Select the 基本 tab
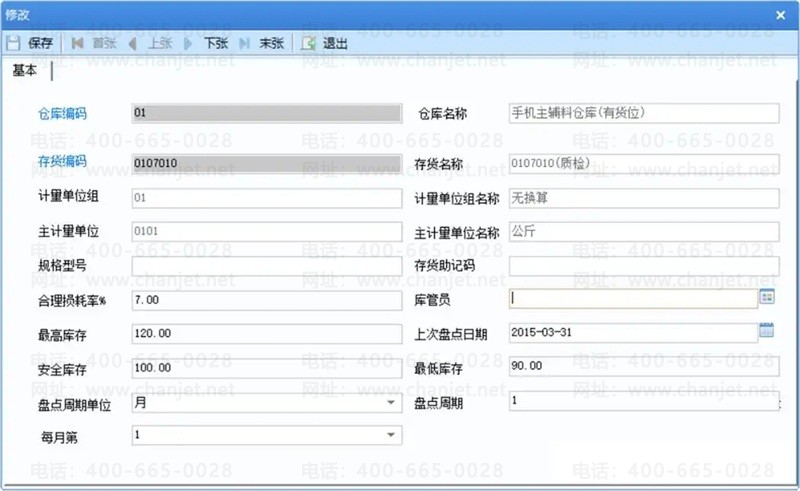800x491 pixels. [x=24, y=70]
